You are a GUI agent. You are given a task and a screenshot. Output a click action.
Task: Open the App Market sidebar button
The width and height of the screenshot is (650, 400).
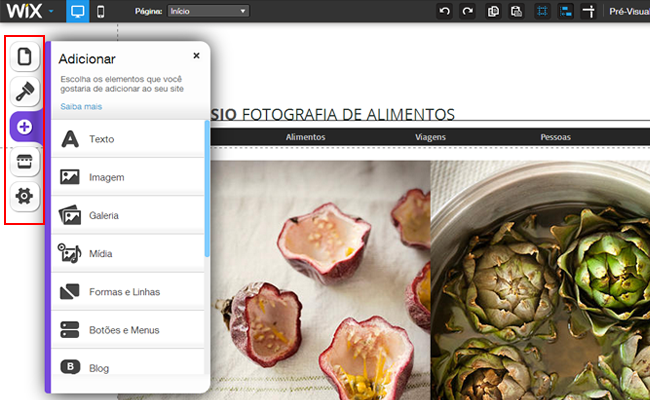24,161
